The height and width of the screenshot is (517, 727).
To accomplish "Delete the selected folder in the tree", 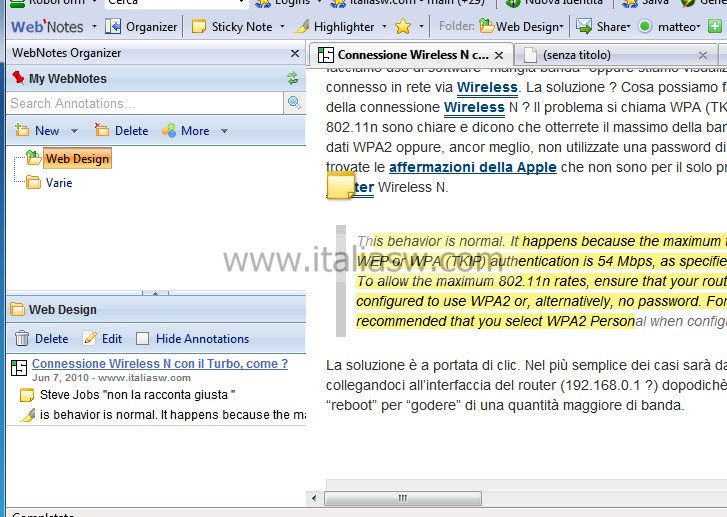I will [121, 131].
